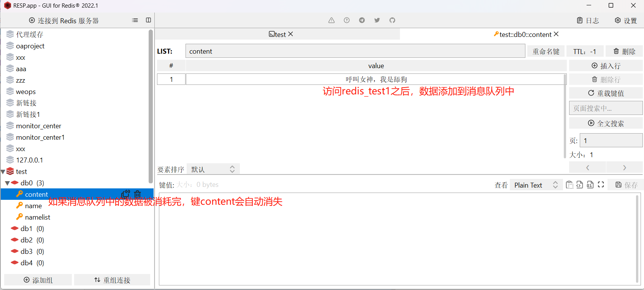Image resolution: width=644 pixels, height=290 pixels.
Task: Open the help question-mark icon
Action: click(347, 20)
